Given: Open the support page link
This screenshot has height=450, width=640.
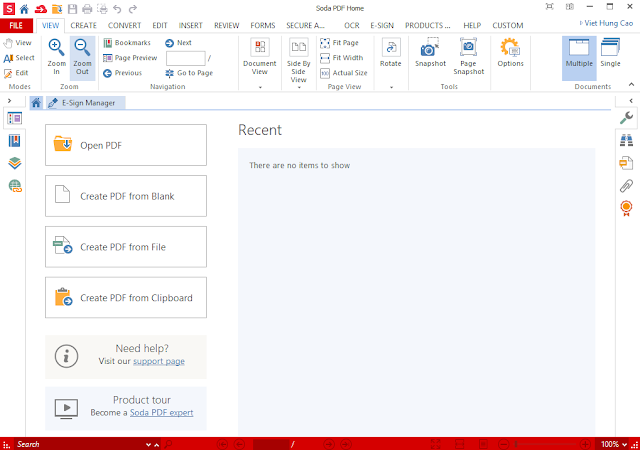Looking at the screenshot, I should click(x=159, y=361).
